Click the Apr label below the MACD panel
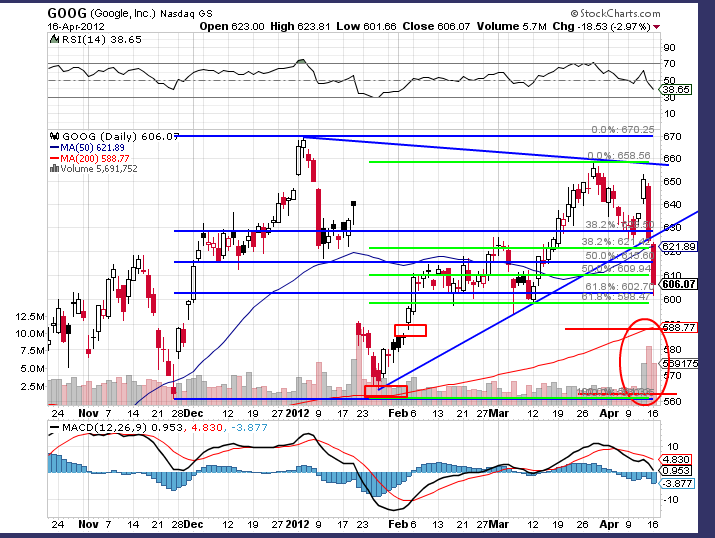 (x=609, y=524)
